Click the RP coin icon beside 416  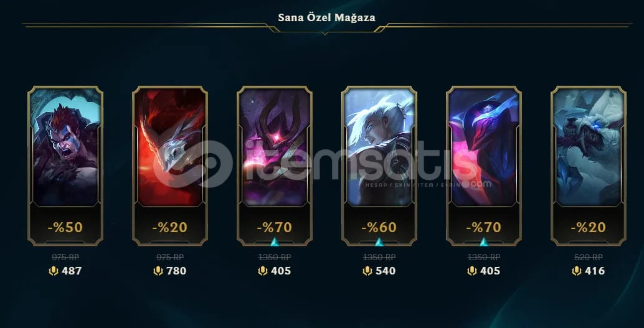[577, 271]
